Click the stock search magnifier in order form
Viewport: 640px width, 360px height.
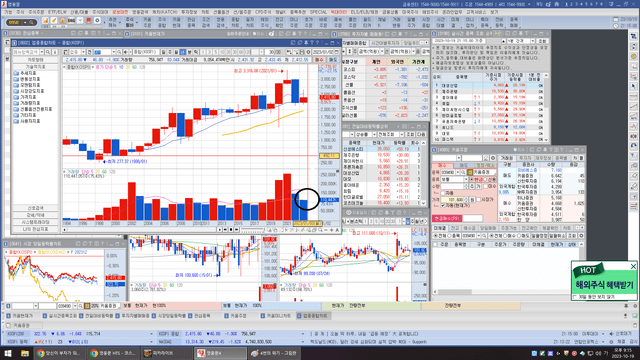pos(464,172)
